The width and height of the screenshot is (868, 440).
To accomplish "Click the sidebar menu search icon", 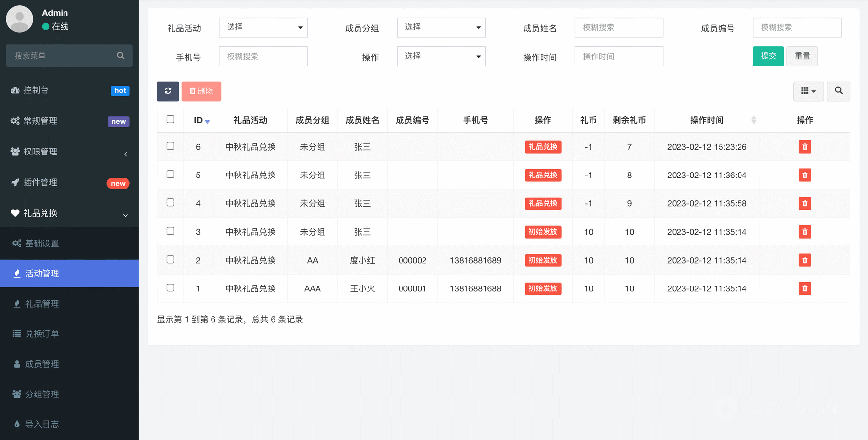I will coord(121,56).
